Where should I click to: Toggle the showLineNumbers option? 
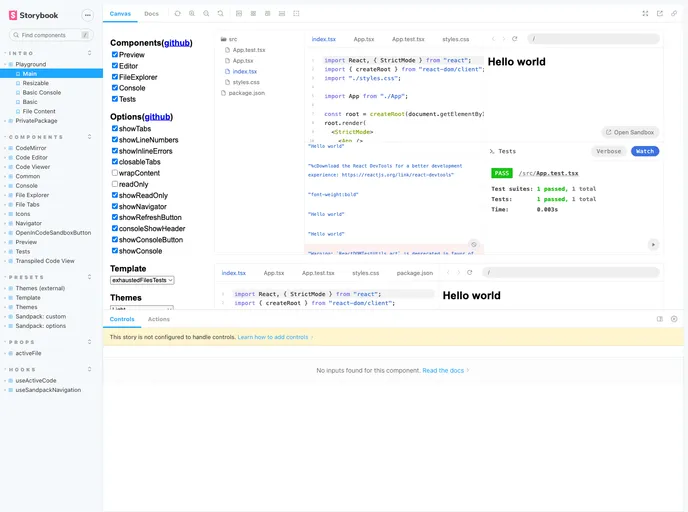point(115,140)
